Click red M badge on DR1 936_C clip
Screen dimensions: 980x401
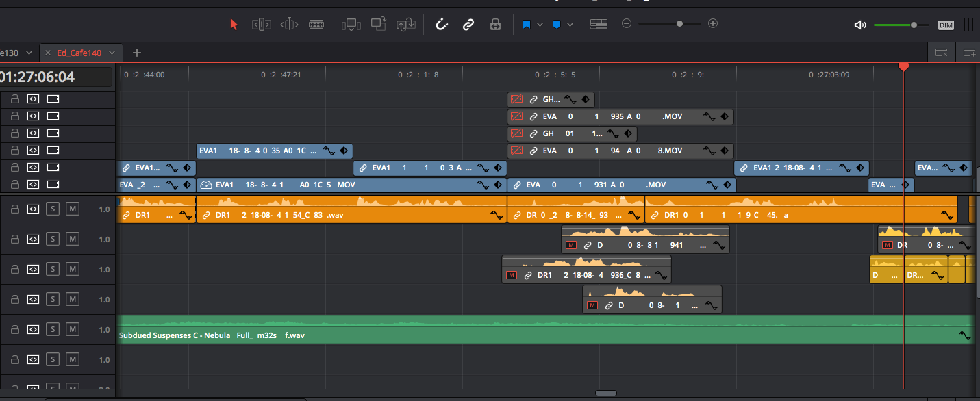tap(511, 275)
